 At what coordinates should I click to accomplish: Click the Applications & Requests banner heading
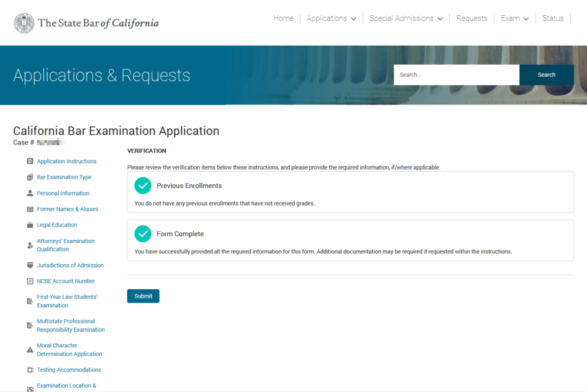click(102, 75)
